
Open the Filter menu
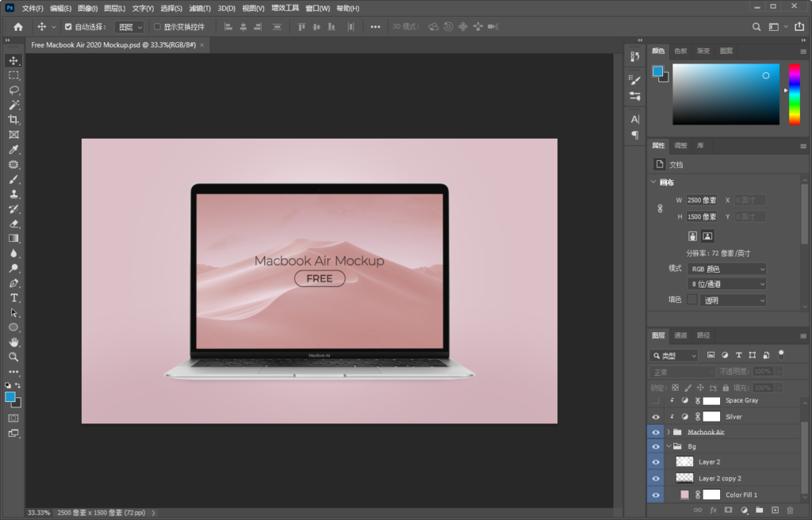coord(199,8)
